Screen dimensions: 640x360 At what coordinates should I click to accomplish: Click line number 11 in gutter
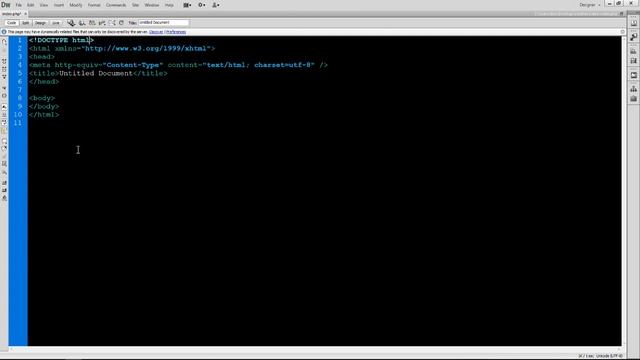pos(18,123)
